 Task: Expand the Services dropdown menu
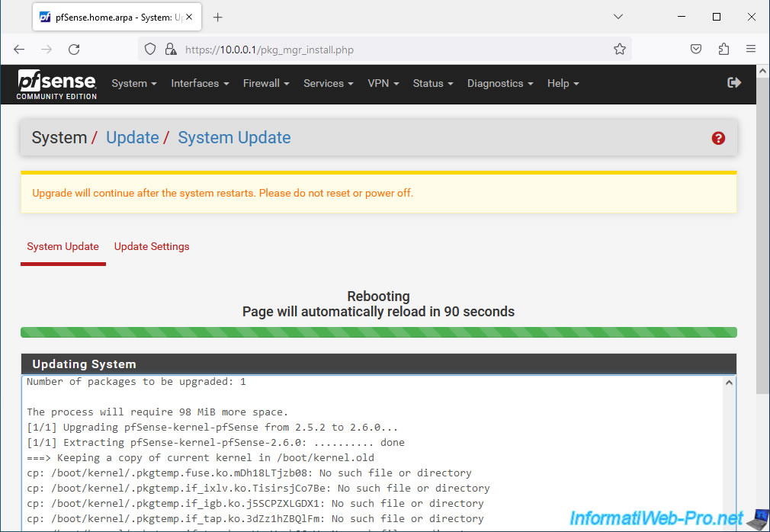click(329, 83)
